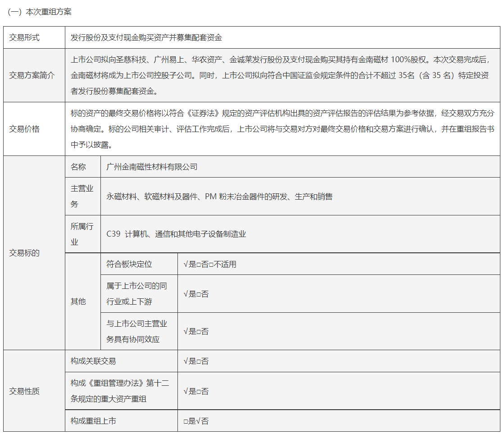Image resolution: width=504 pixels, height=434 pixels.
Task: Click the "主营业务" sub-label cell
Action: pyautogui.click(x=82, y=196)
